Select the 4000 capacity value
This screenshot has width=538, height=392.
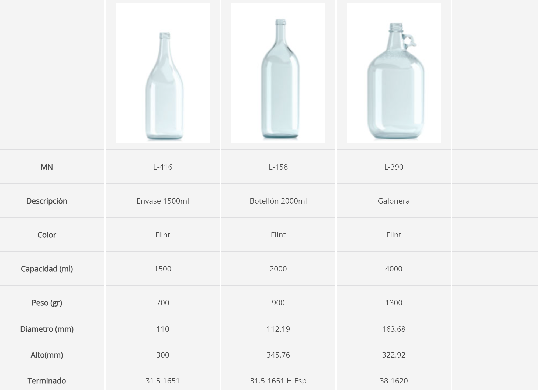(394, 269)
